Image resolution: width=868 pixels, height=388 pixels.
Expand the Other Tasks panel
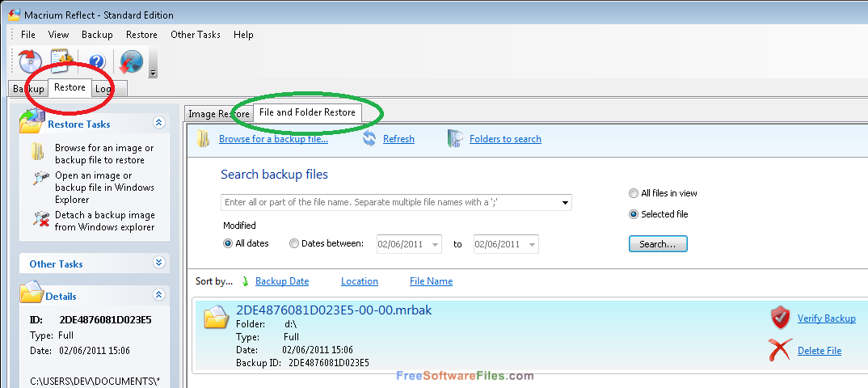[159, 263]
